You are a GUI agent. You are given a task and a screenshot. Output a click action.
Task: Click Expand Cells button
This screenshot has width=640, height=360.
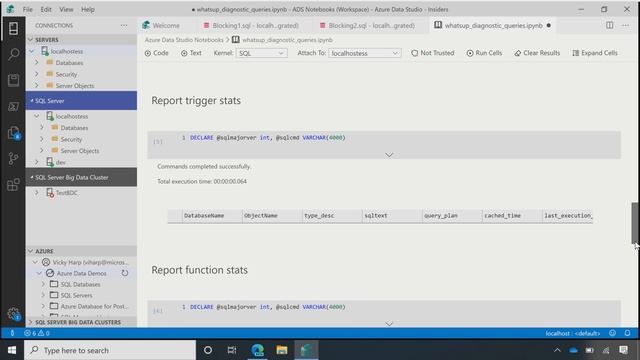[595, 53]
